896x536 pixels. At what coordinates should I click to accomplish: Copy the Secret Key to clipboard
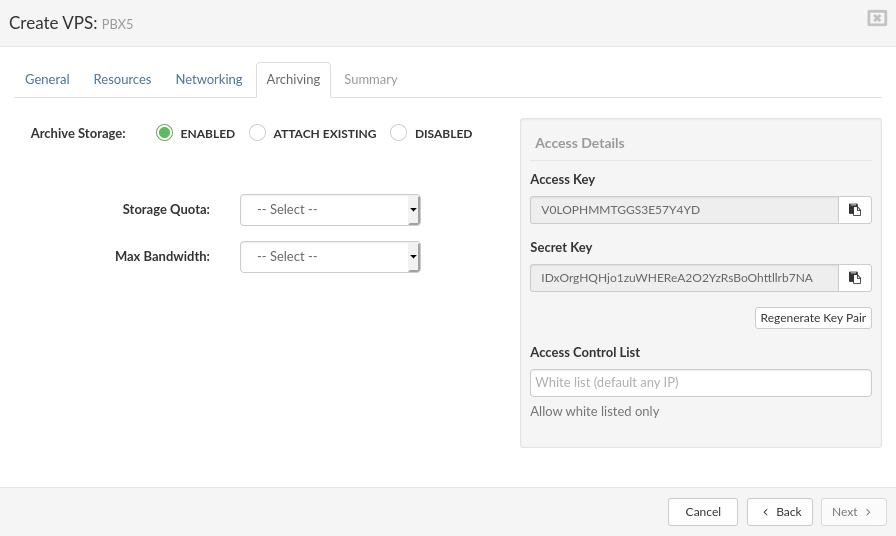coord(855,278)
